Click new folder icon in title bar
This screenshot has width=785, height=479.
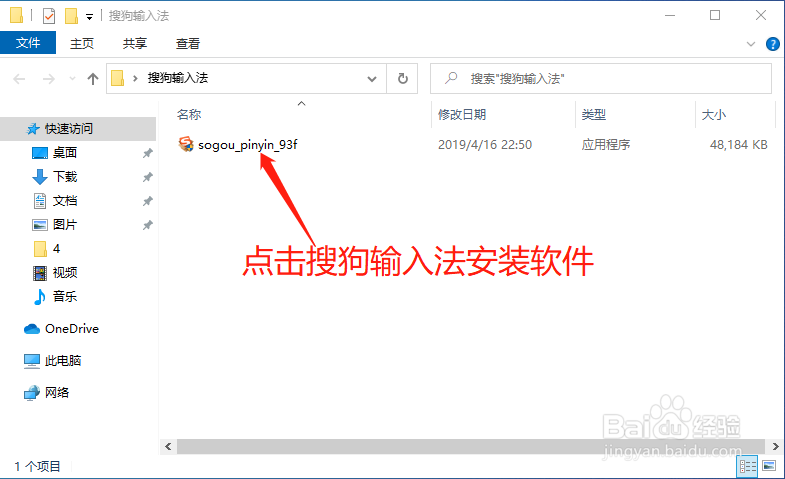pyautogui.click(x=71, y=16)
